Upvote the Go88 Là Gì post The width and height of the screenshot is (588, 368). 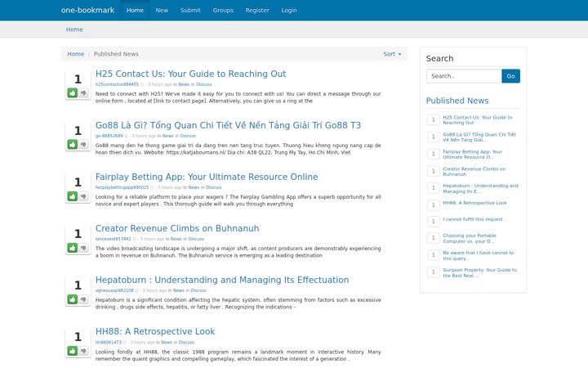click(73, 144)
